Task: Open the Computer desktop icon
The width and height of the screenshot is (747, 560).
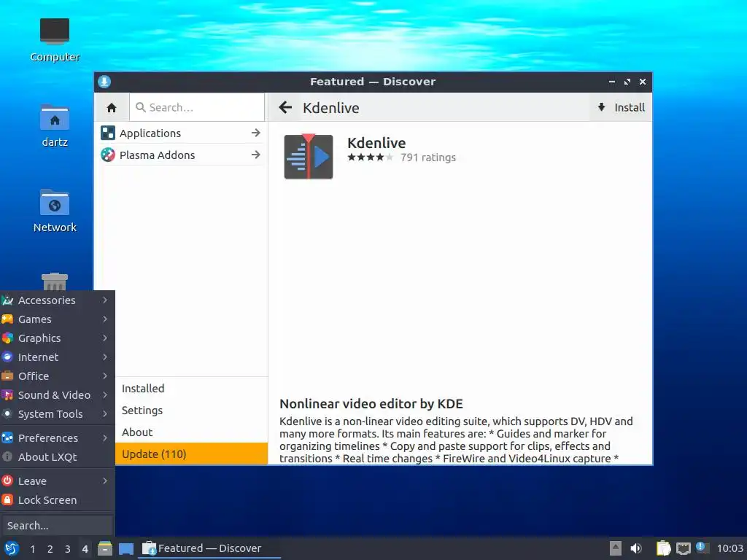Action: (x=54, y=31)
